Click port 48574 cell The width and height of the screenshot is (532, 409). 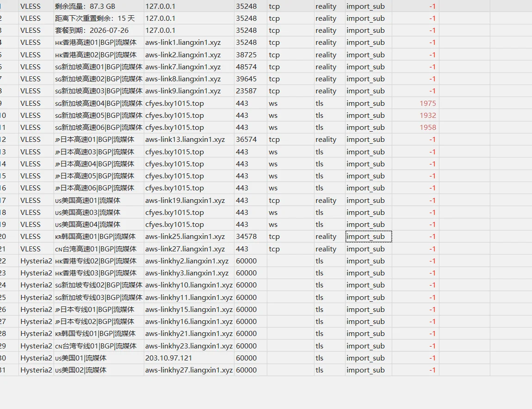(246, 67)
